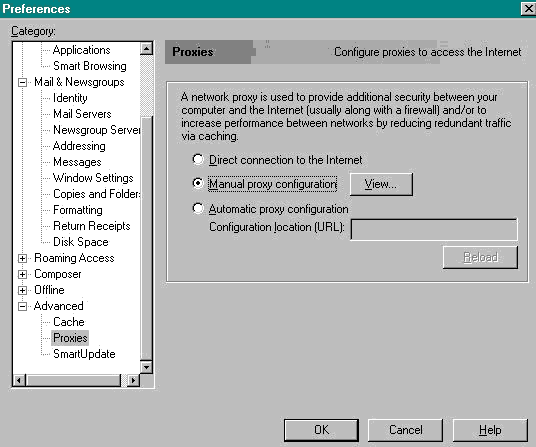Open Help for preferences
The image size is (536, 447).
(490, 430)
